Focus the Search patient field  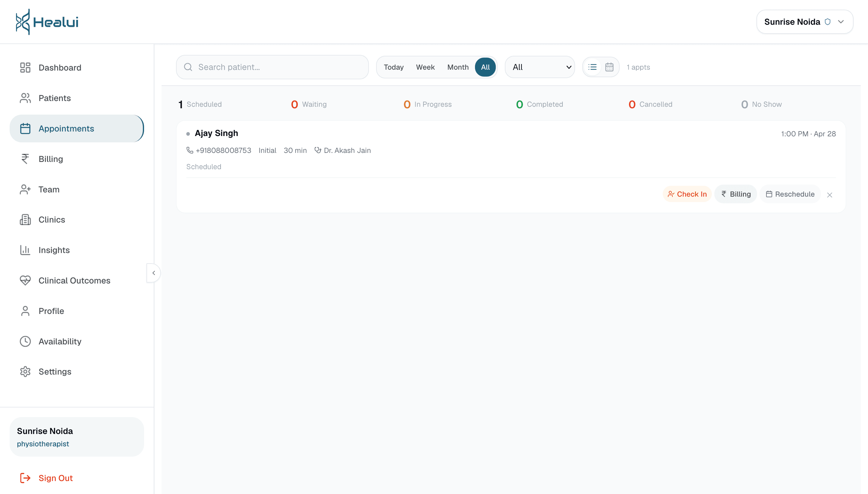click(x=272, y=67)
